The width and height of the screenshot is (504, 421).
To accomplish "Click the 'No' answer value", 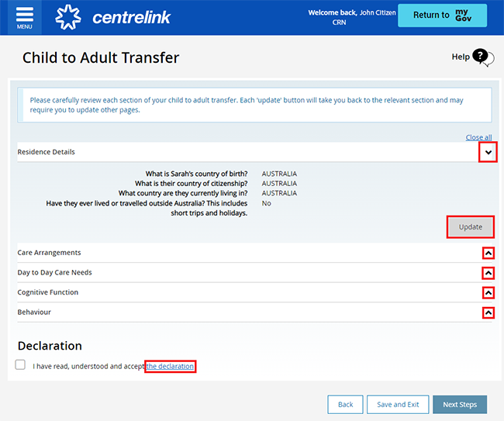I will tap(266, 203).
